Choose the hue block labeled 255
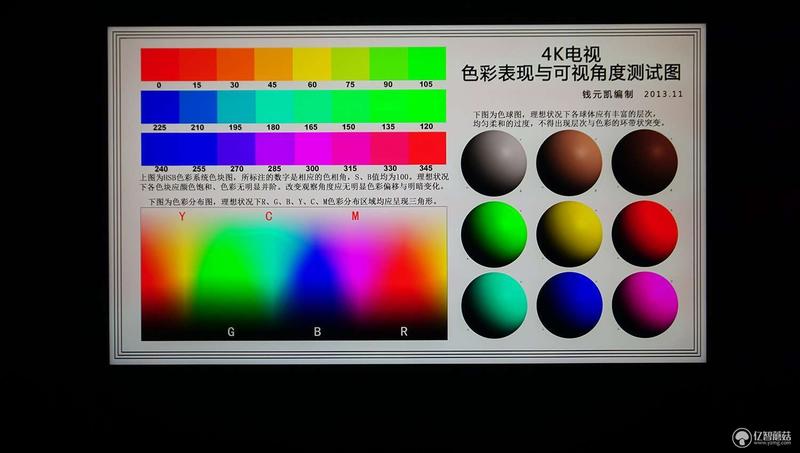Image resolution: width=800 pixels, height=453 pixels. pyautogui.click(x=198, y=149)
